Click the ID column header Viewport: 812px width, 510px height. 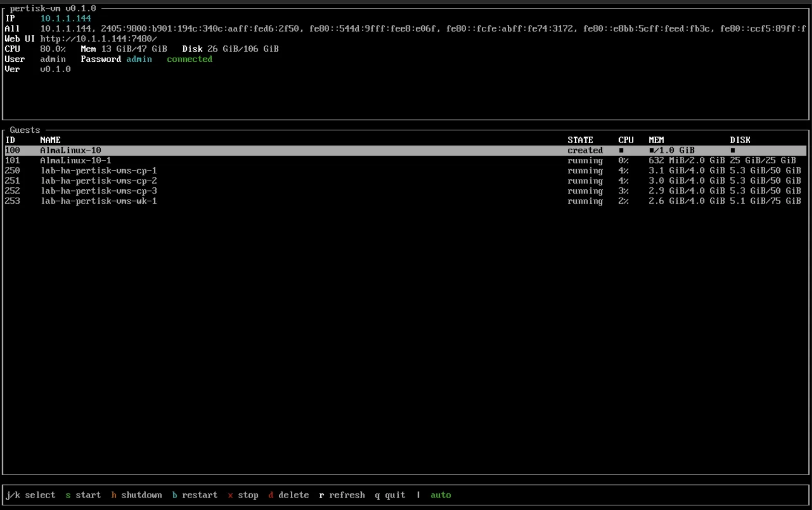[x=10, y=140]
